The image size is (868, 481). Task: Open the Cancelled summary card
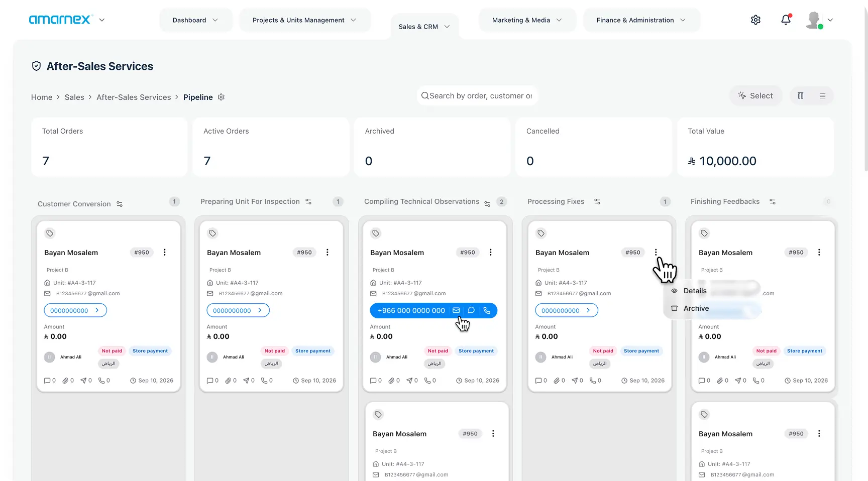coord(594,147)
